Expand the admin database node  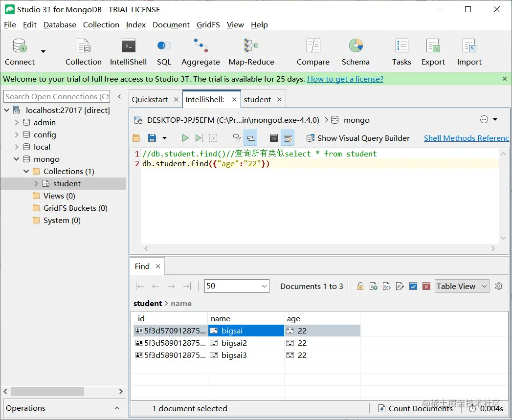pos(16,122)
